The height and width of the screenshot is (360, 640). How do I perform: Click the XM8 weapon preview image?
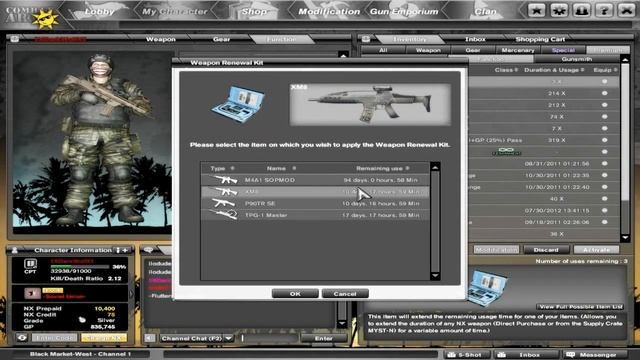click(370, 104)
